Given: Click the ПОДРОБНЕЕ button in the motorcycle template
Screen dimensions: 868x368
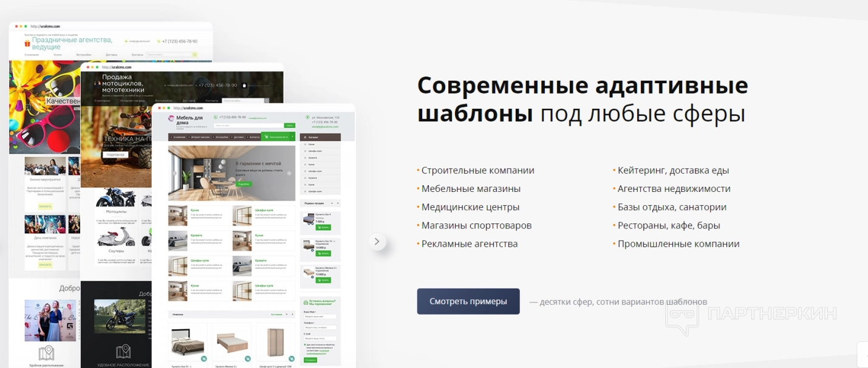Looking at the screenshot, I should (115, 155).
